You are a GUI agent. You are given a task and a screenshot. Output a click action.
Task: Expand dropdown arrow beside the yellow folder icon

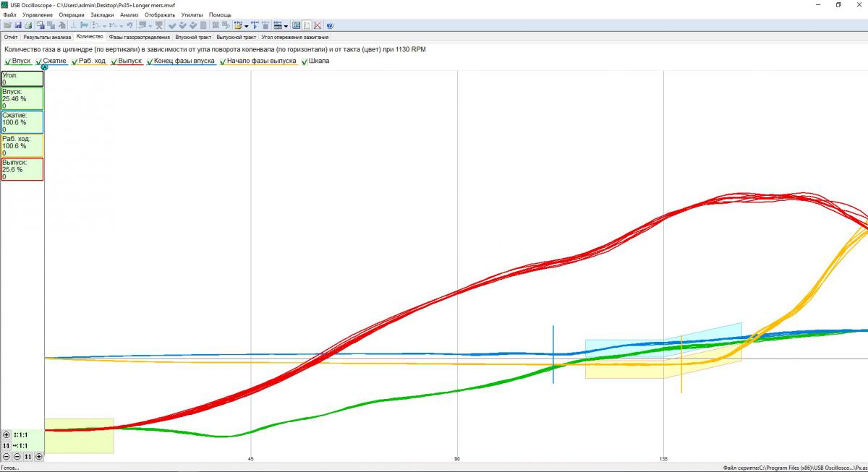247,25
